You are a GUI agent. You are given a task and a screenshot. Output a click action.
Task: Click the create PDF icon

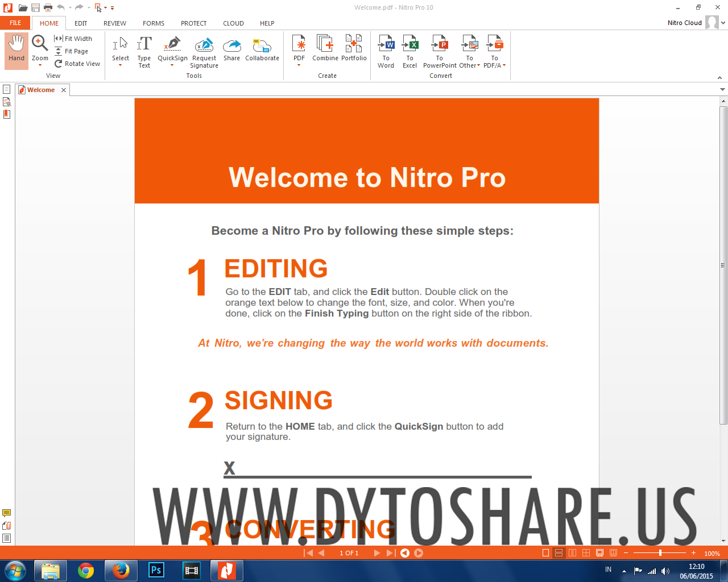click(x=299, y=44)
